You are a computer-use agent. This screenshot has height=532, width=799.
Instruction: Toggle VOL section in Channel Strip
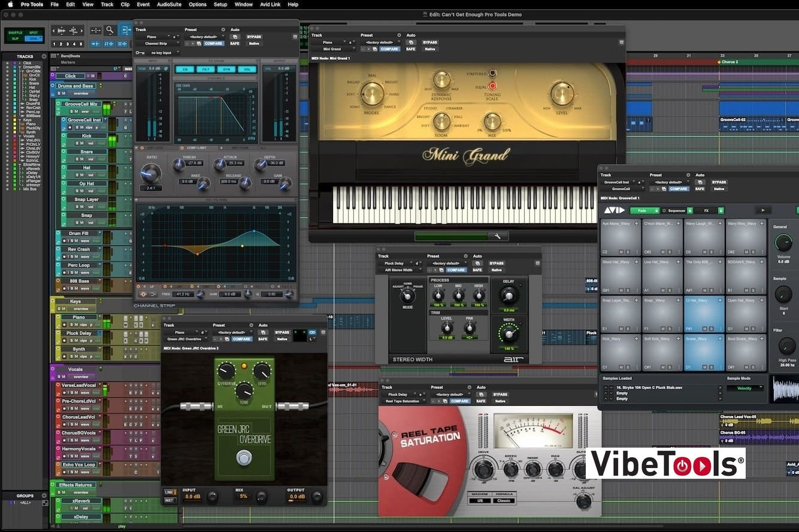tap(247, 69)
